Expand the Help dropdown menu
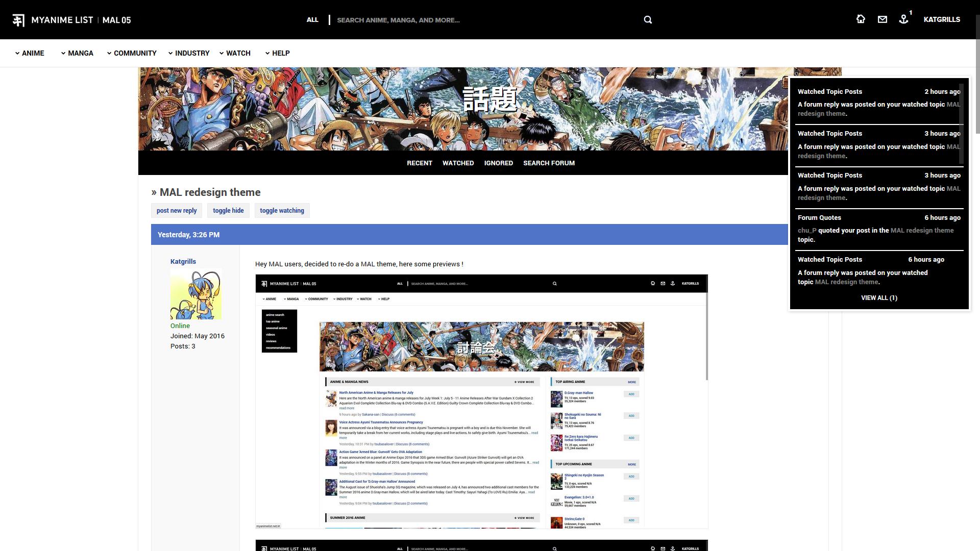 pos(278,53)
